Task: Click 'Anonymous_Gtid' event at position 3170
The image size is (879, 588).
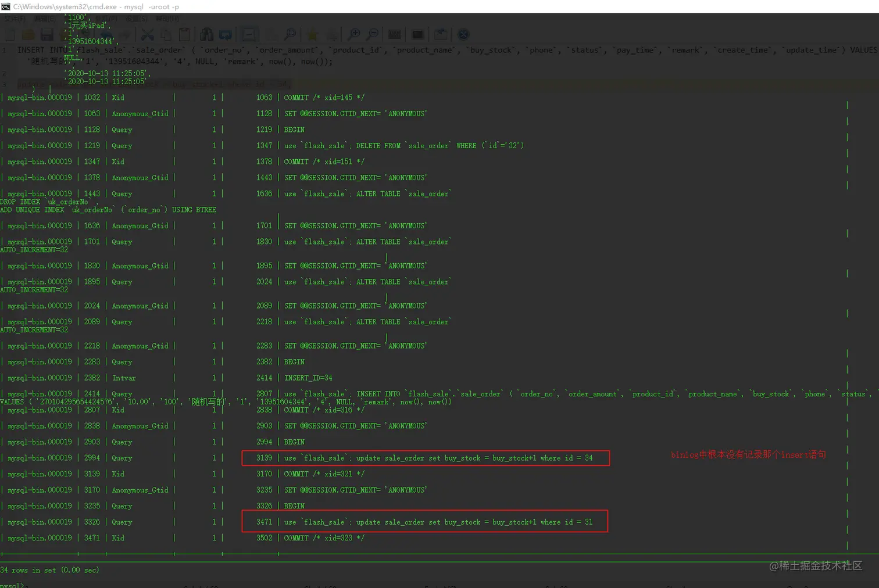Action: (x=140, y=490)
